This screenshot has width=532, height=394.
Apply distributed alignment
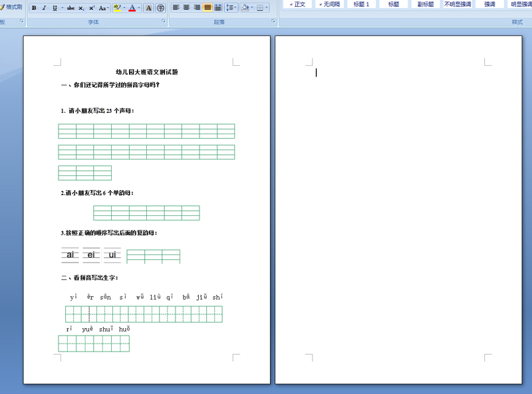pyautogui.click(x=218, y=7)
